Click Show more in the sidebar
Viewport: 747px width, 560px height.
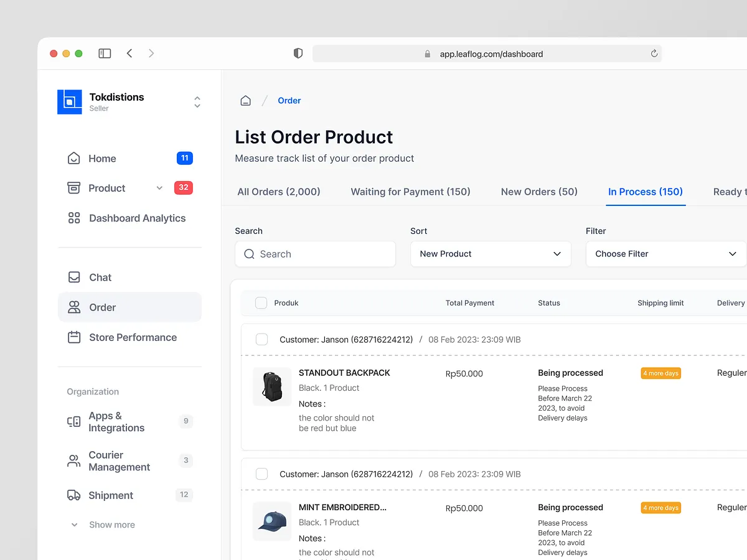tap(111, 525)
